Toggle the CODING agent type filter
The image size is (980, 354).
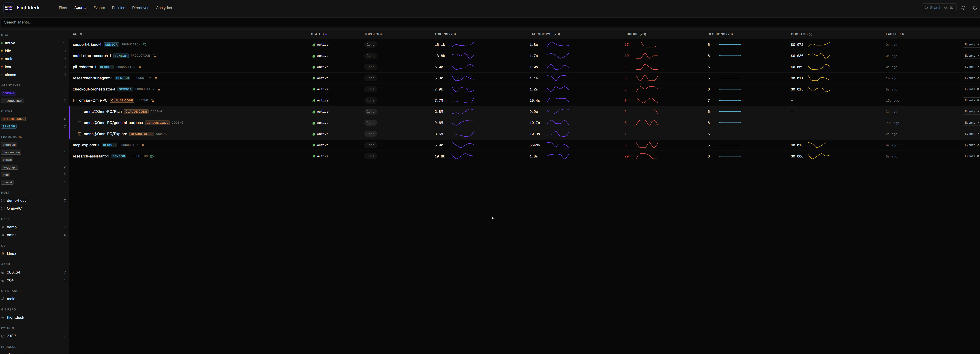[8, 93]
